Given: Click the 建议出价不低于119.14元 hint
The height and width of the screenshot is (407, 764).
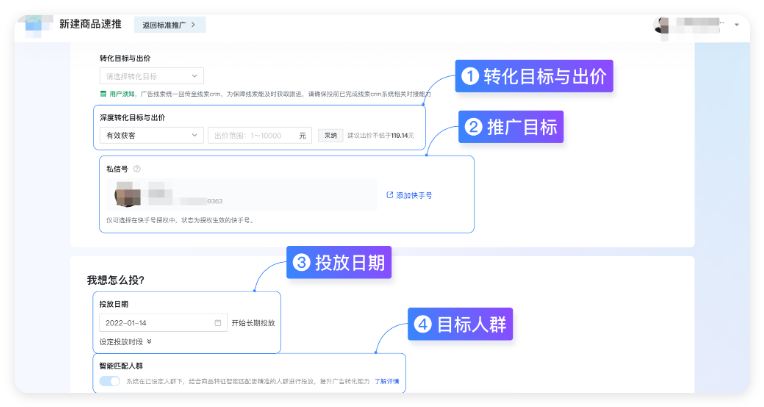Looking at the screenshot, I should point(381,136).
